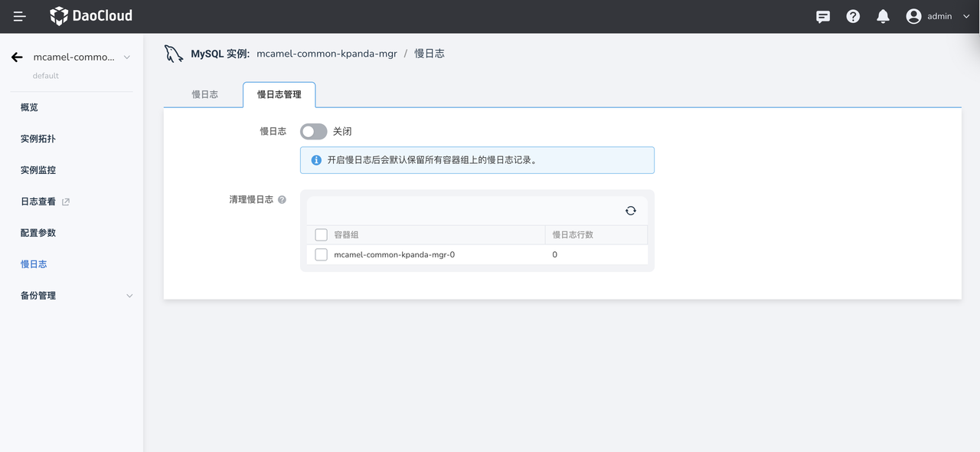Click the DaoCloud logo
980x452 pixels.
pos(91,16)
